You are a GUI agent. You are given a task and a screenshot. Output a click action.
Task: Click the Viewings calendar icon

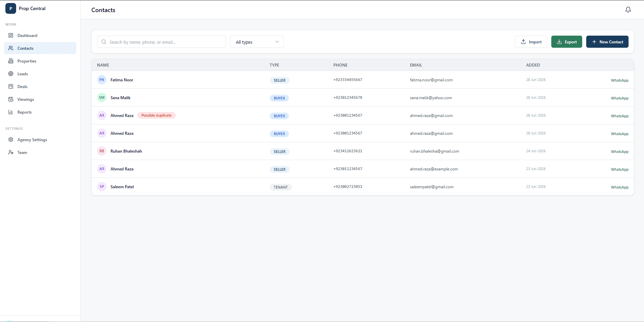pos(11,99)
